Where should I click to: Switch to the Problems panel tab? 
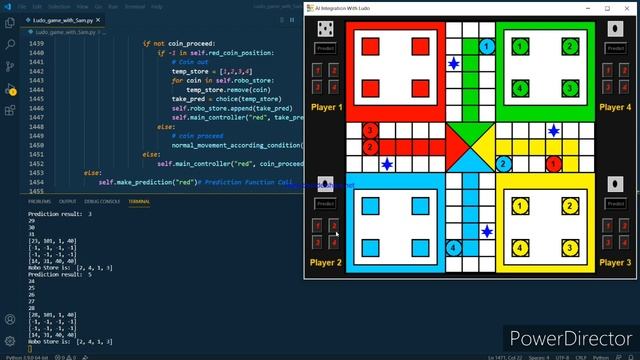40,202
